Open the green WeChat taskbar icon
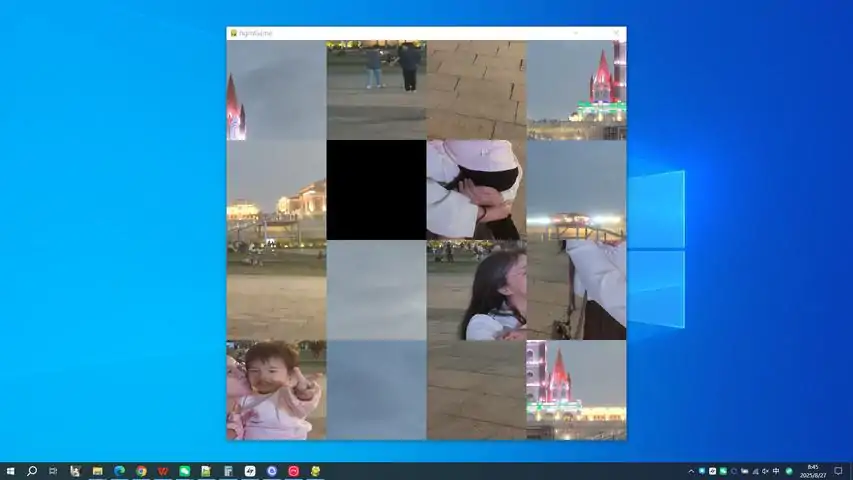This screenshot has width=853, height=480. (x=185, y=470)
